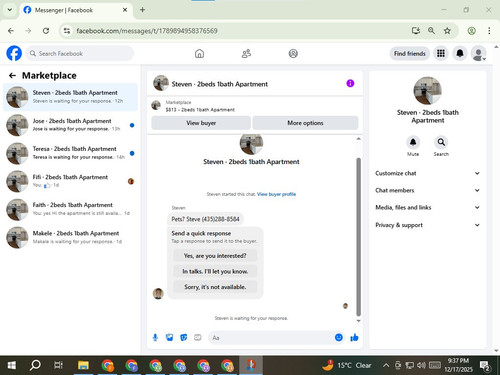Open the Friends icon in top navigation
Screen dimensions: 500x375
click(x=246, y=53)
